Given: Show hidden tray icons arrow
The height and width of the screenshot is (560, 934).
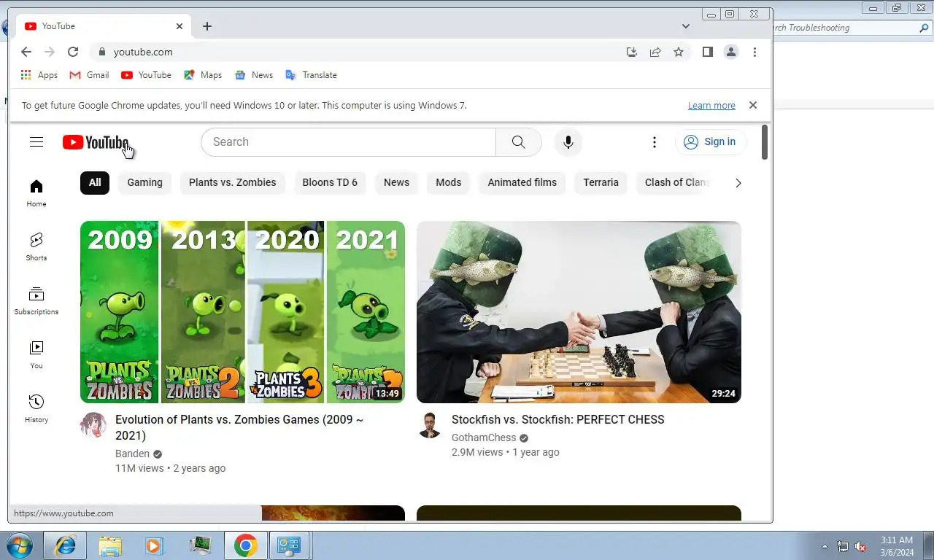Looking at the screenshot, I should click(x=825, y=546).
